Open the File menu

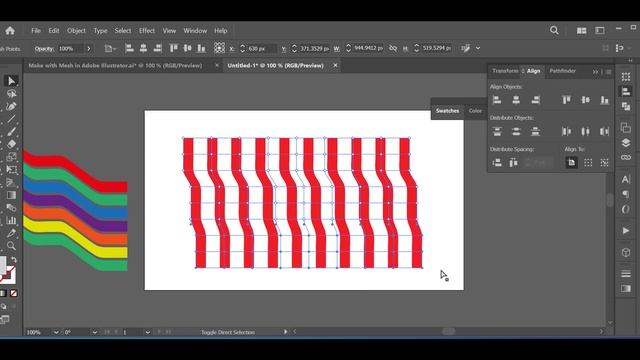(36, 31)
